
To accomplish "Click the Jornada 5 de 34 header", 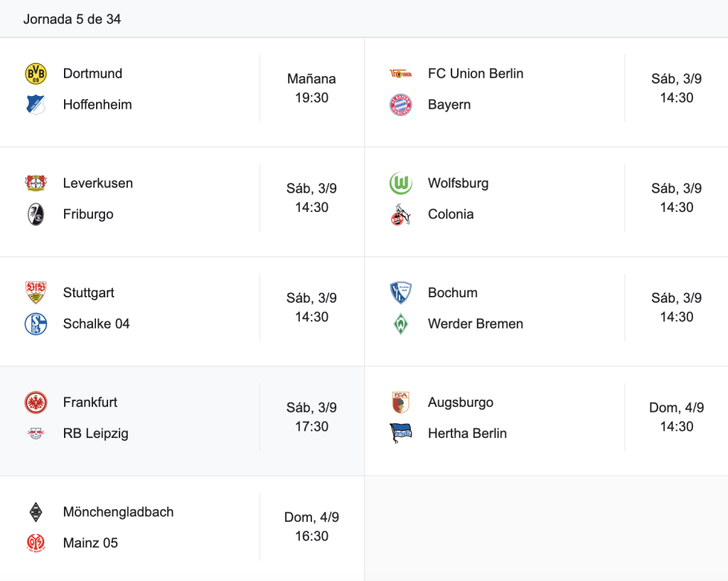I will tap(72, 19).
